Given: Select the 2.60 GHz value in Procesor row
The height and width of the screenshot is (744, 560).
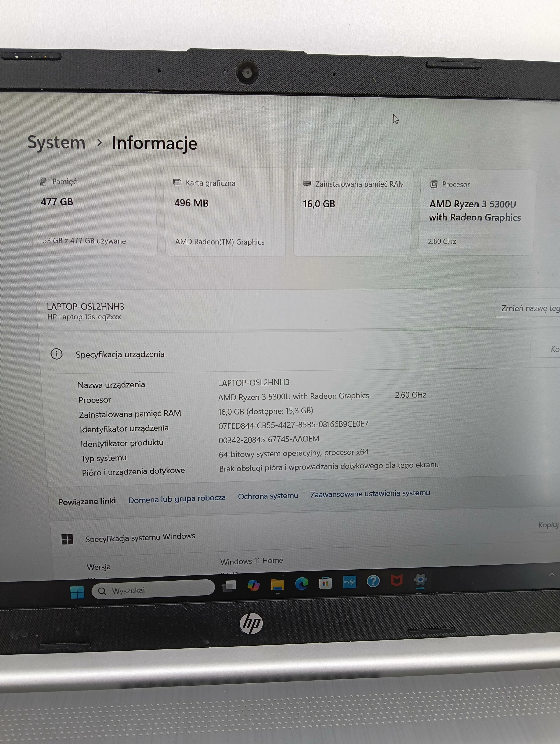Looking at the screenshot, I should pos(410,395).
